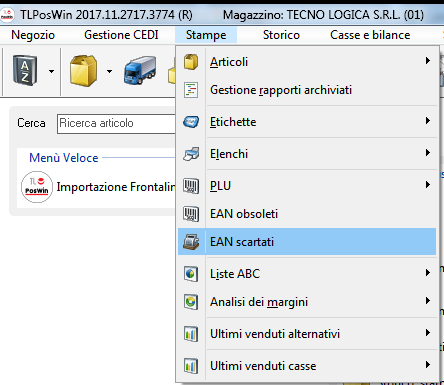This screenshot has height=385, width=444.
Task: Expand the Etichette submenu arrow
Action: (x=428, y=121)
